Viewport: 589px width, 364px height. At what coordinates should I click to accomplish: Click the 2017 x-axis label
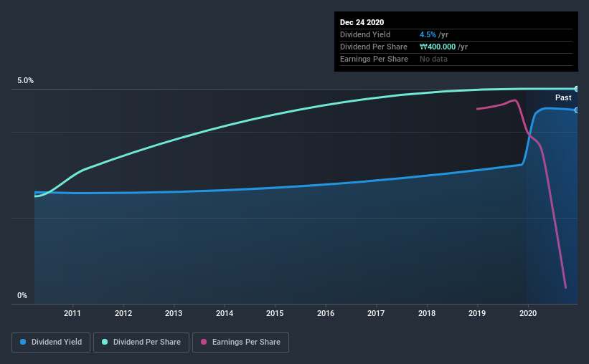pos(376,313)
